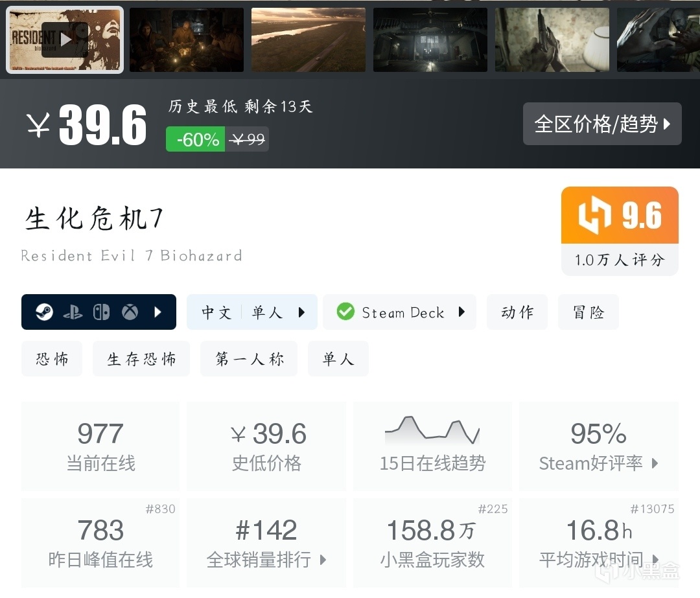
Task: Select the 恐怖 tag
Action: [x=52, y=359]
